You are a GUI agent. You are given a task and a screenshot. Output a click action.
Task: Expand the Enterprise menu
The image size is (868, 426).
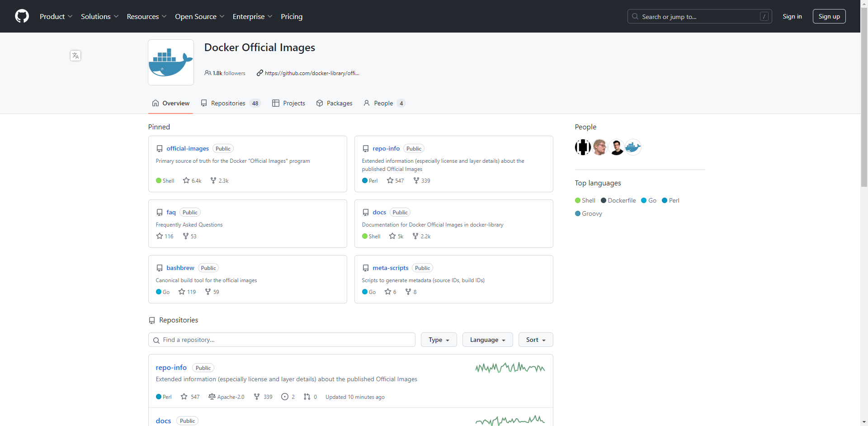click(253, 16)
